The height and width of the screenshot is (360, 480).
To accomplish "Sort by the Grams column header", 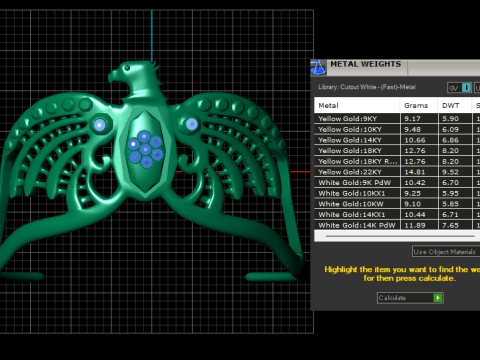I will click(419, 105).
